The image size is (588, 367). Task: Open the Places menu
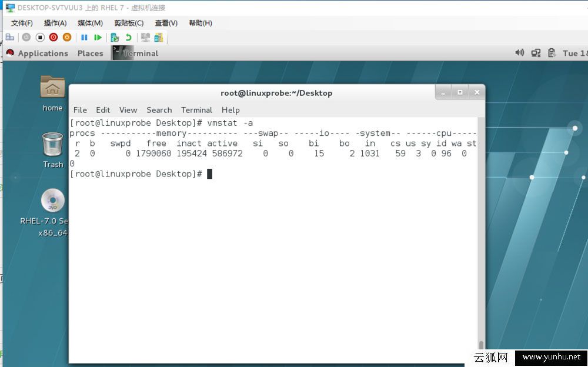90,53
